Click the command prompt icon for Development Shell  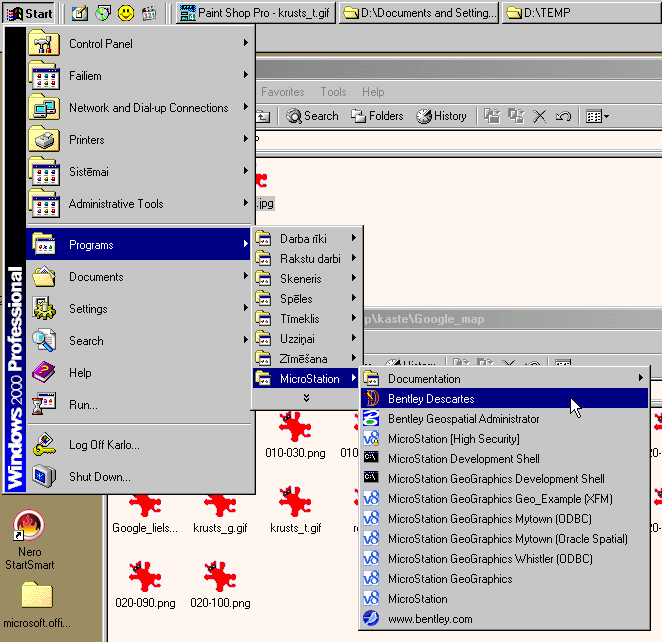click(x=372, y=458)
